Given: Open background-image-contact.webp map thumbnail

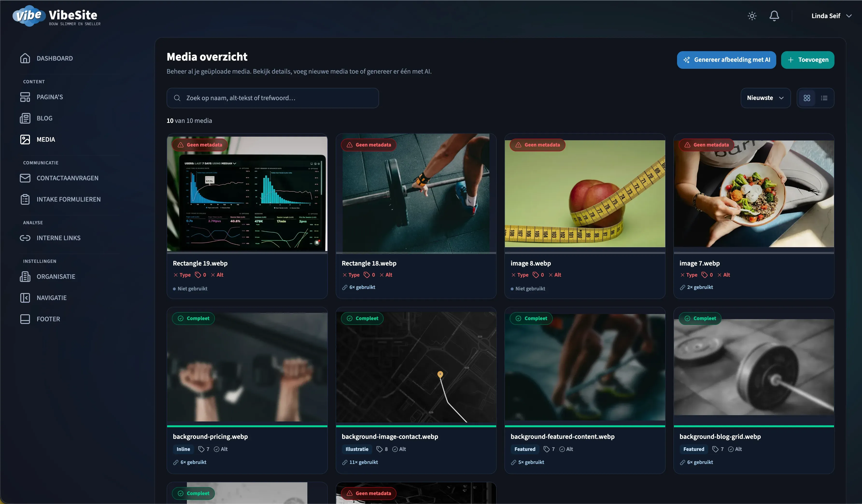Looking at the screenshot, I should click(x=416, y=367).
